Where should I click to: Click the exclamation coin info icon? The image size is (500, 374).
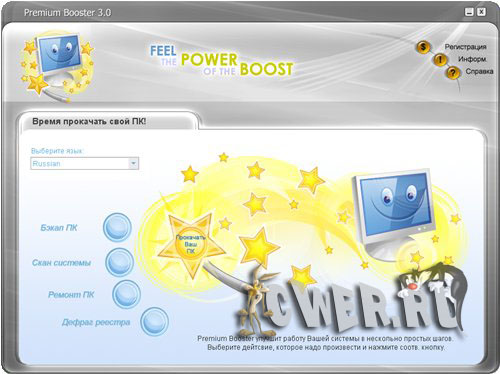[x=440, y=60]
